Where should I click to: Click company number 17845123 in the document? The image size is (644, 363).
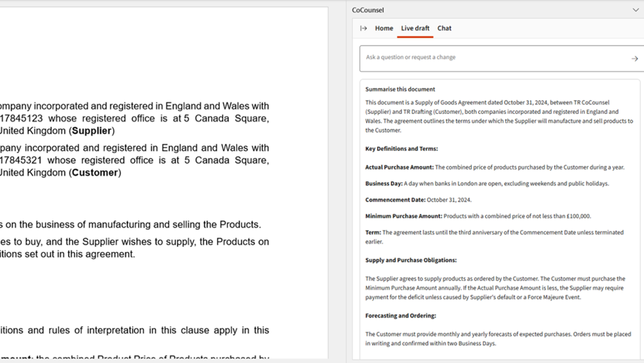pyautogui.click(x=21, y=119)
